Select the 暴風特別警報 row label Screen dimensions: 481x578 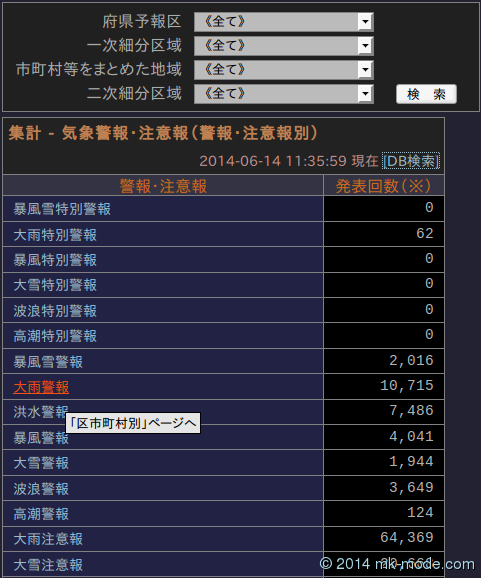55,260
